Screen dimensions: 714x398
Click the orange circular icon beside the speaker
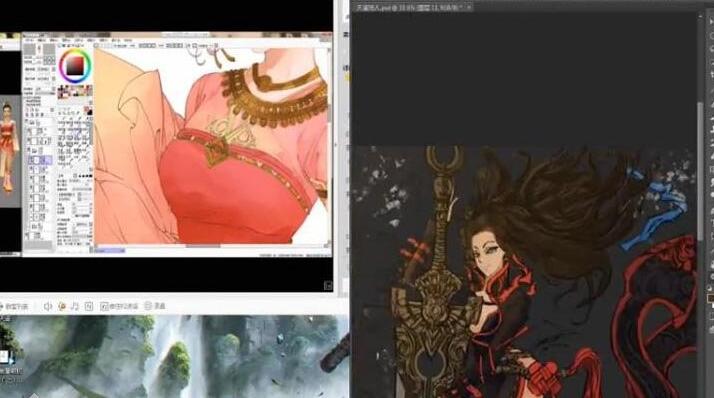tap(62, 306)
